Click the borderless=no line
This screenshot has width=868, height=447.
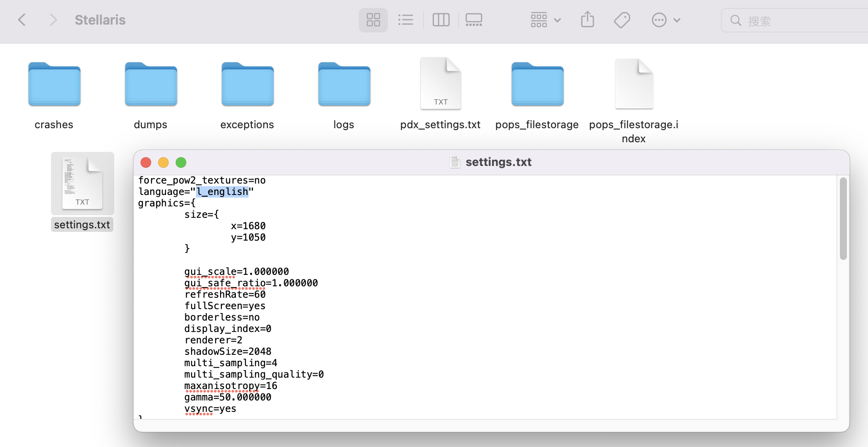[222, 317]
